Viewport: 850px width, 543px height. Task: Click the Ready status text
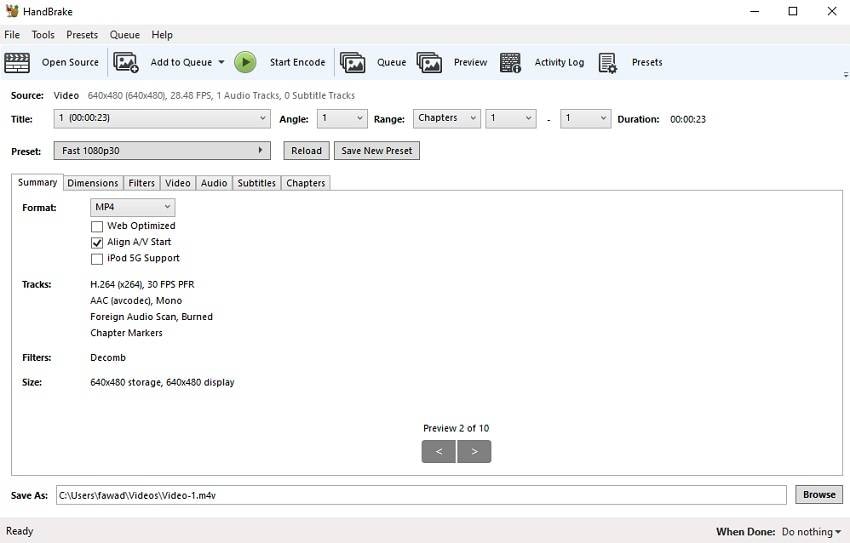20,531
